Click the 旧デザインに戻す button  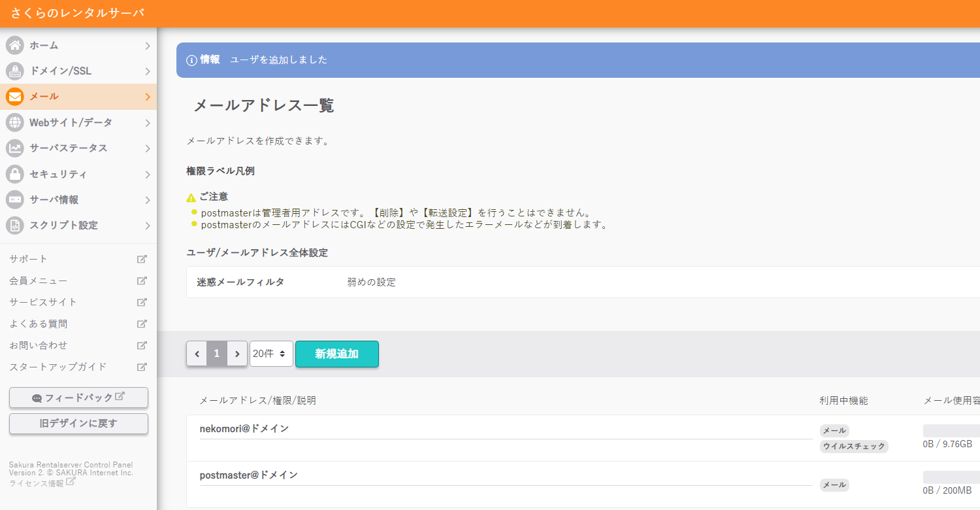78,423
